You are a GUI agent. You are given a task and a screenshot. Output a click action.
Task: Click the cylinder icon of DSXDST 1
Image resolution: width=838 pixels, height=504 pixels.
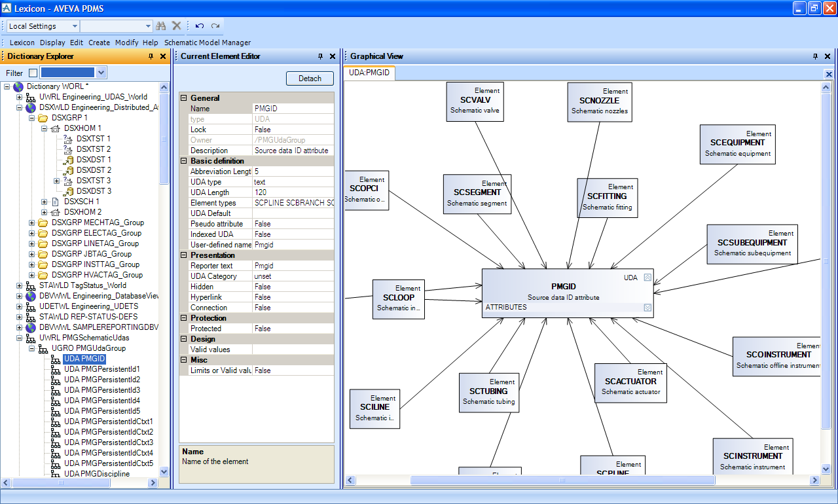68,160
